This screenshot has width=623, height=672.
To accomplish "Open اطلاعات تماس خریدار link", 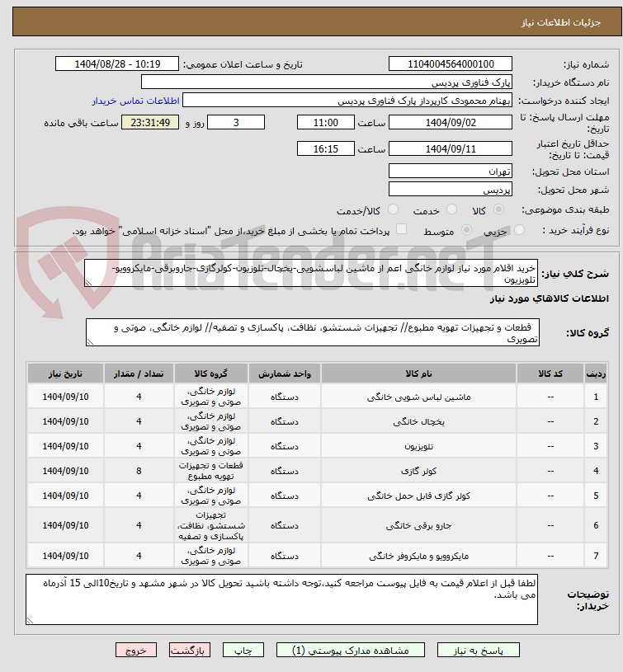I will point(135,101).
